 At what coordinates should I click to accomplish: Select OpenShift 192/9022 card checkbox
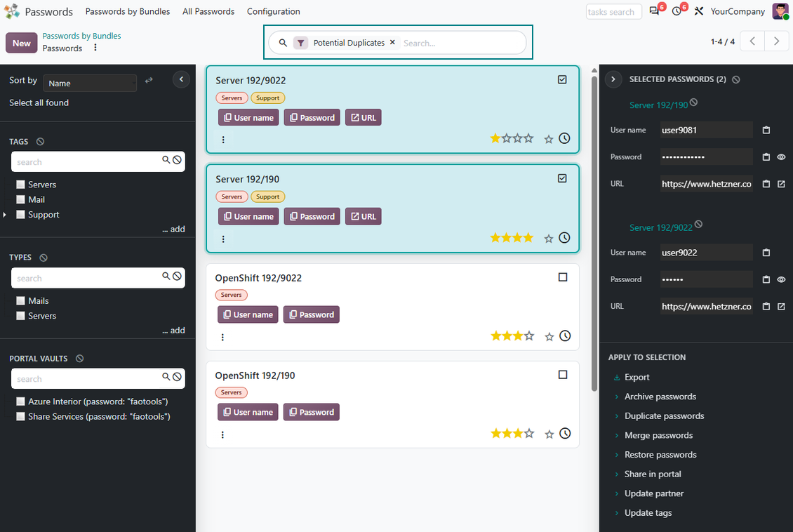(563, 277)
